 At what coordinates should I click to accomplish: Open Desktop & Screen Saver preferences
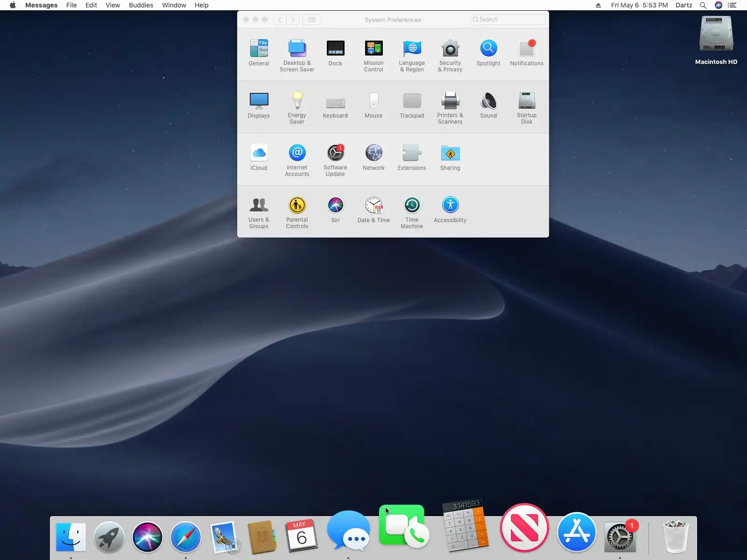(x=297, y=56)
